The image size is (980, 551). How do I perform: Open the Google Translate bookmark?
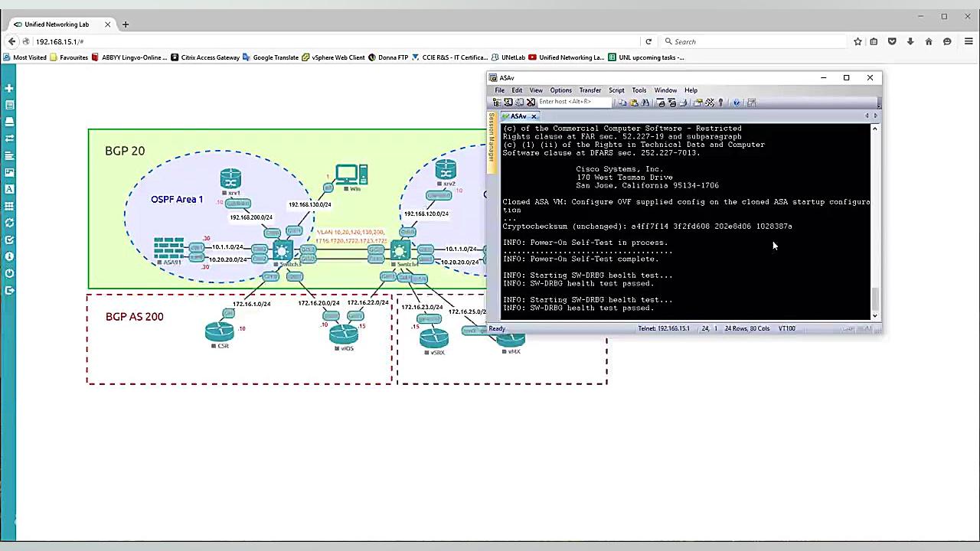click(271, 57)
